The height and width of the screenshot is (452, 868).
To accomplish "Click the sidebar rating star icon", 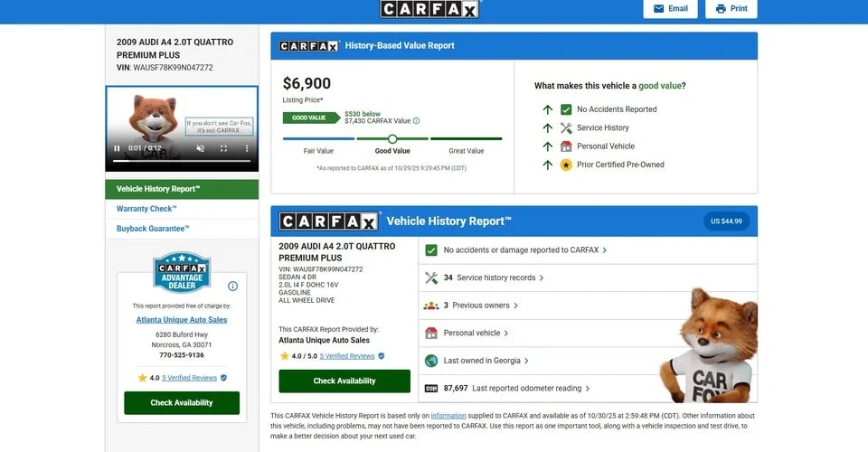I will [x=142, y=378].
